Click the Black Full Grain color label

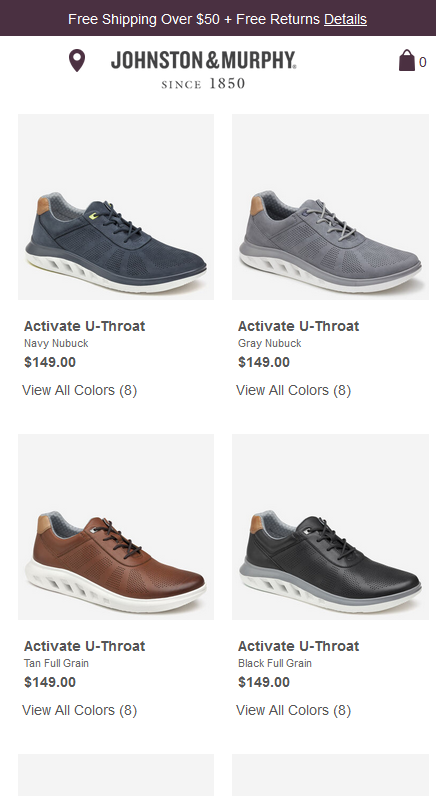coord(275,663)
